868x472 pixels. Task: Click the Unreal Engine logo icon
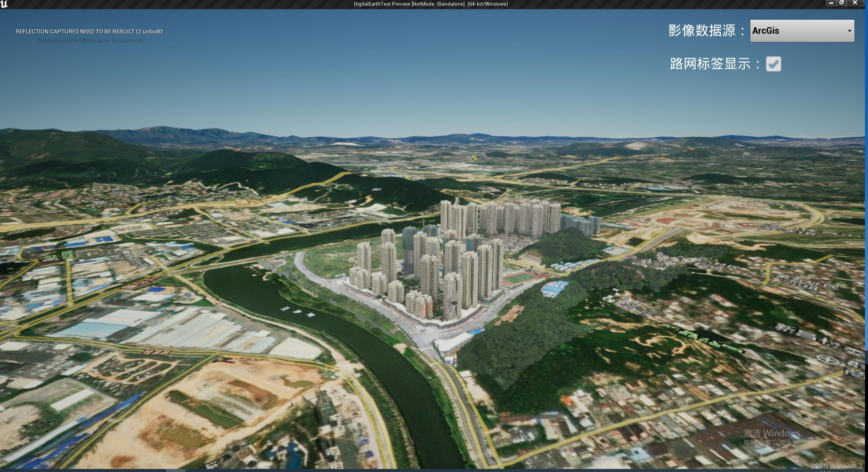pyautogui.click(x=4, y=4)
